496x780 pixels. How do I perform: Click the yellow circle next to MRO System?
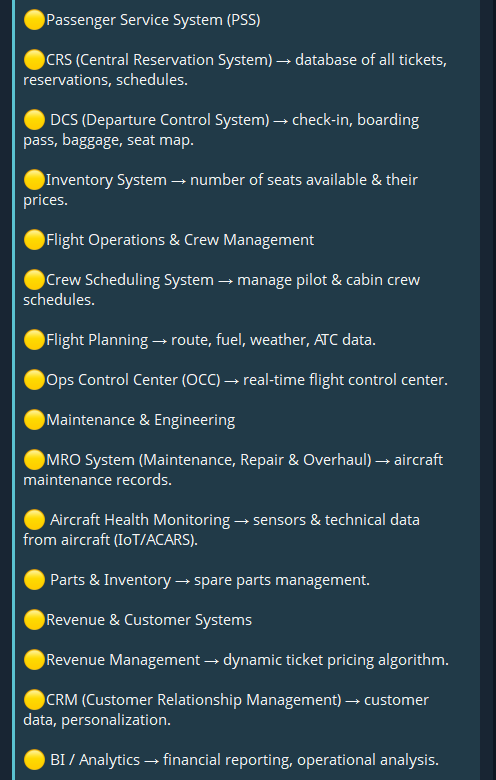point(34,460)
